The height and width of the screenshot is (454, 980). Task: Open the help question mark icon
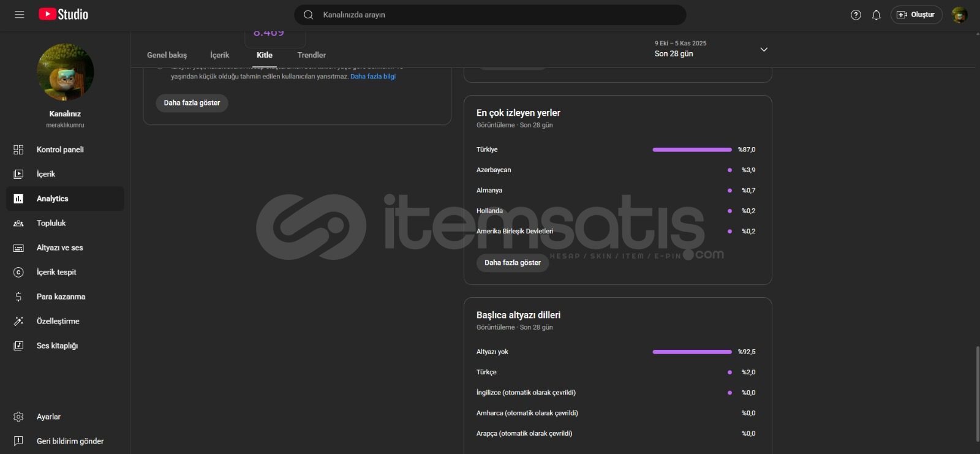click(856, 15)
